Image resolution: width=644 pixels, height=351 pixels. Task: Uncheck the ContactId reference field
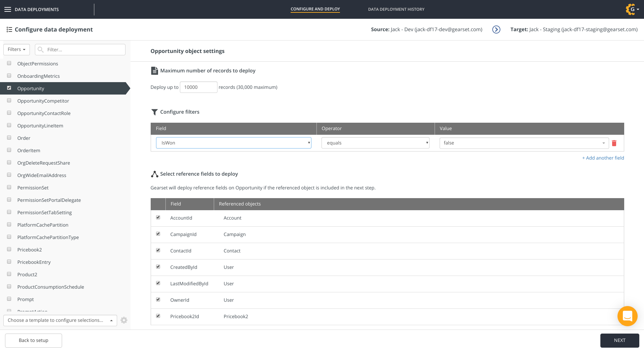coord(158,250)
